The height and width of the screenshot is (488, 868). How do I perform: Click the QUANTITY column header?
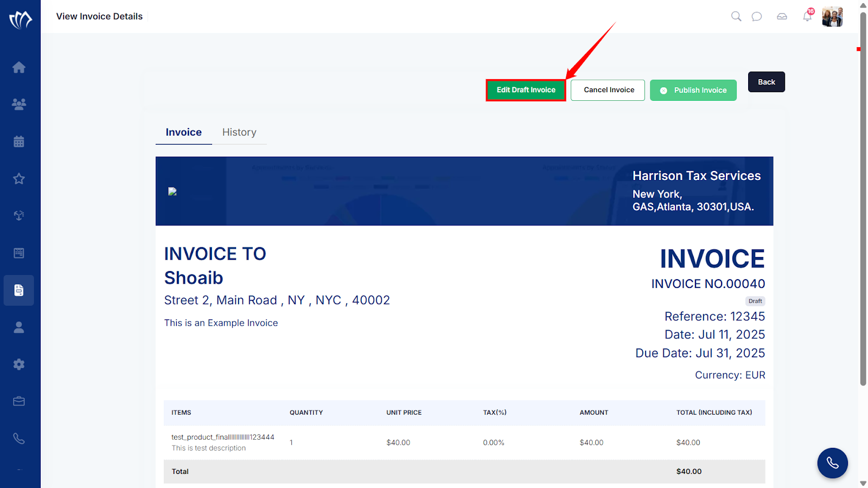point(306,413)
